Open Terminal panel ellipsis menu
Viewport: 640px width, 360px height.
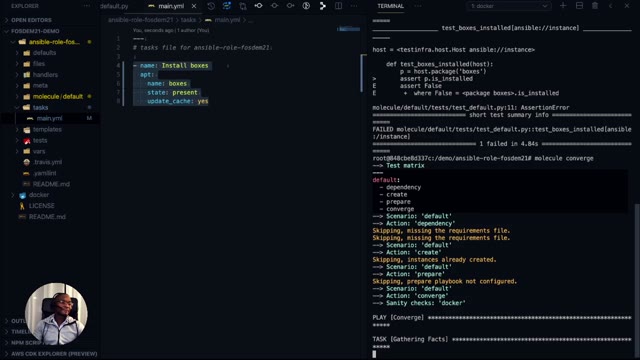[x=418, y=6]
